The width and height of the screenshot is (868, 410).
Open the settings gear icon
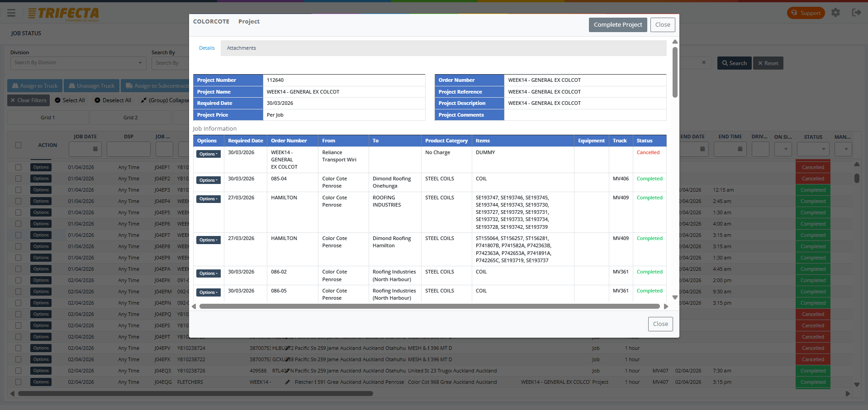(x=835, y=13)
